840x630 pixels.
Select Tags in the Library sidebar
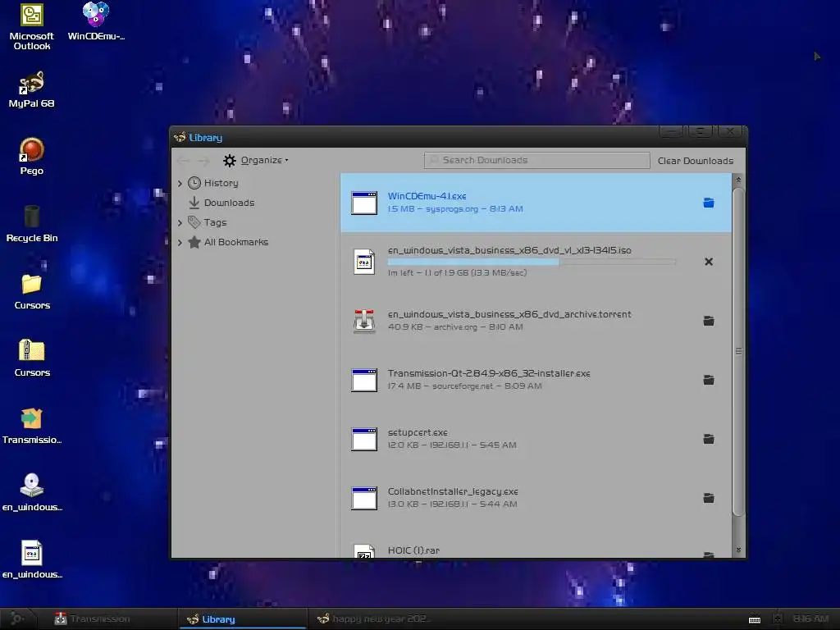[215, 222]
